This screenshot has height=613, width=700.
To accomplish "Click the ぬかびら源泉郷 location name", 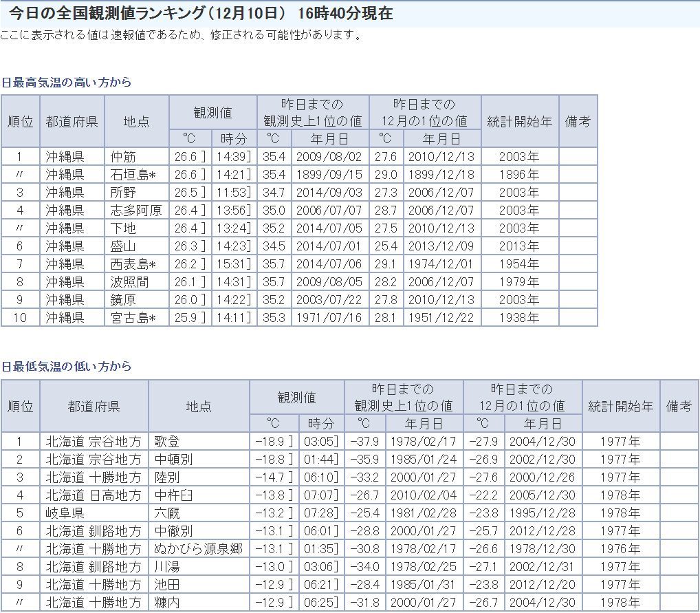I will tap(198, 549).
